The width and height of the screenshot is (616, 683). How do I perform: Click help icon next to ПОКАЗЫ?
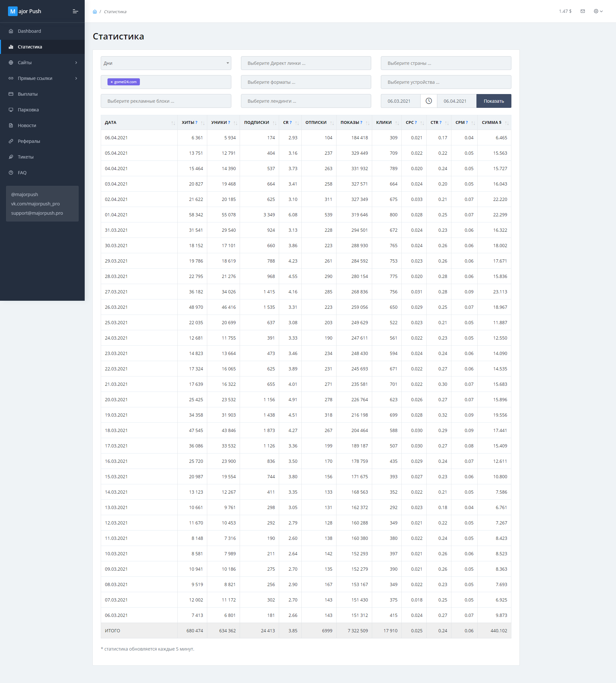coord(361,123)
